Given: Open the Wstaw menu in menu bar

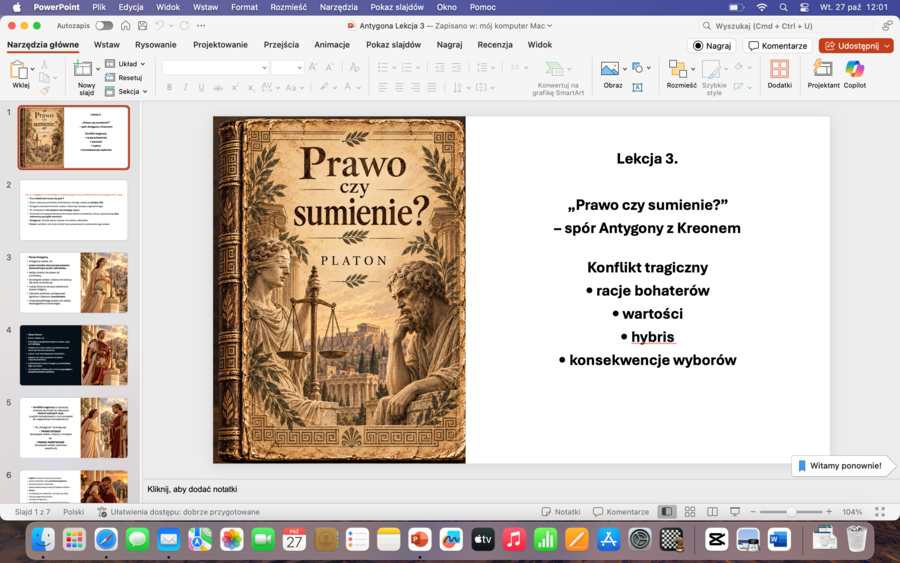Looking at the screenshot, I should coord(205,7).
